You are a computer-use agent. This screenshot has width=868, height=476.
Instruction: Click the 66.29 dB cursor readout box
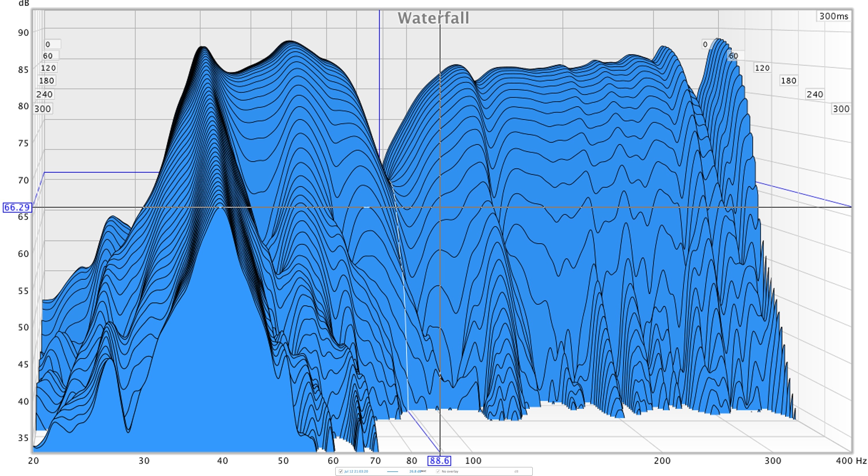(x=17, y=207)
